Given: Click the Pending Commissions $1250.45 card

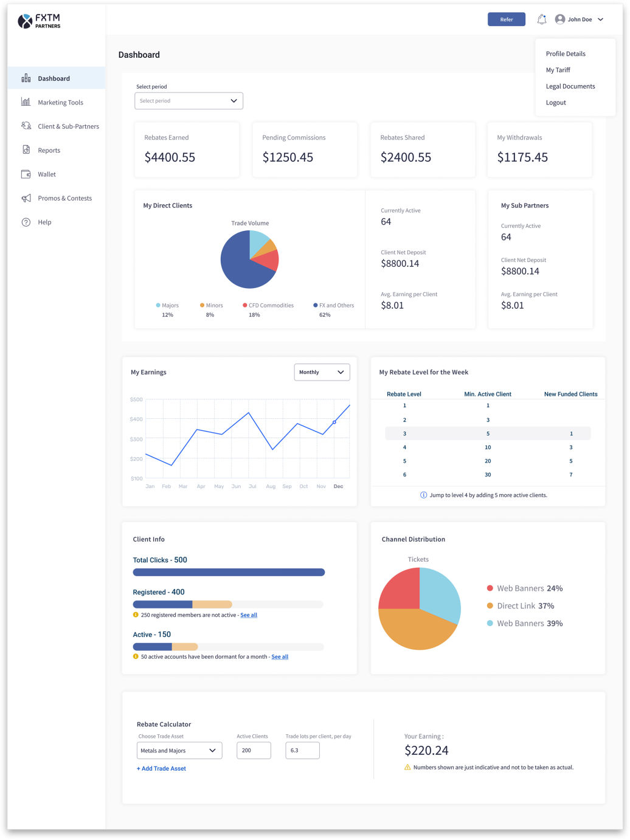Looking at the screenshot, I should point(305,150).
